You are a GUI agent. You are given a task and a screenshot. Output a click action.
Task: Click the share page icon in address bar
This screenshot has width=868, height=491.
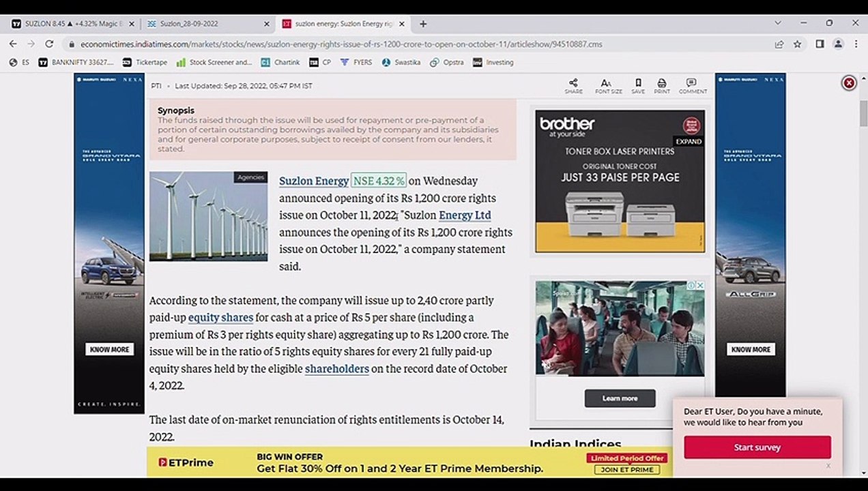[x=779, y=44]
